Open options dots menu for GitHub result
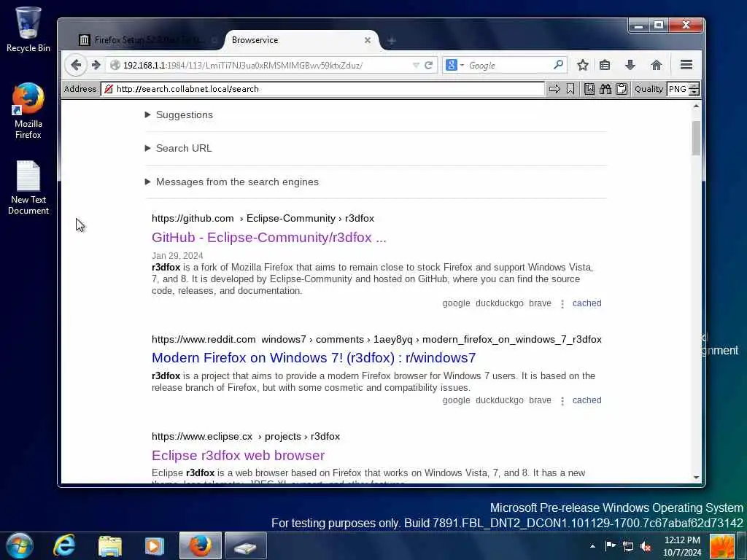Viewport: 747px width, 560px height. click(x=562, y=304)
